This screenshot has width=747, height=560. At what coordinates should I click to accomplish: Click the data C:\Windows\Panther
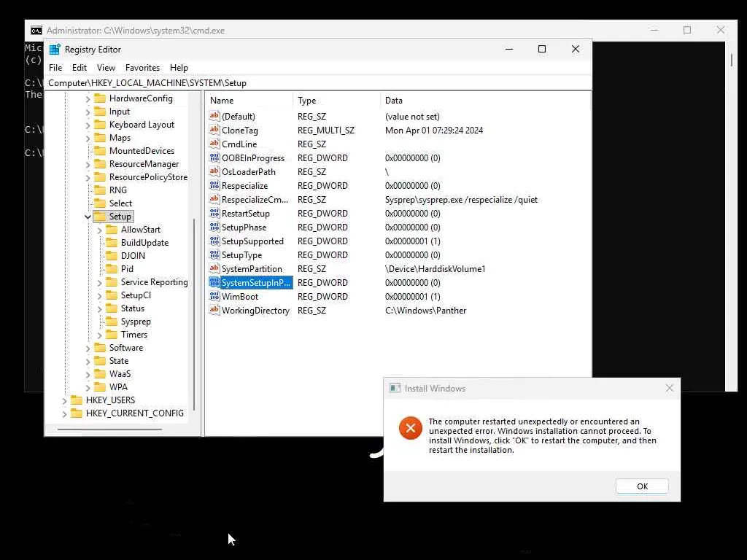(x=425, y=311)
